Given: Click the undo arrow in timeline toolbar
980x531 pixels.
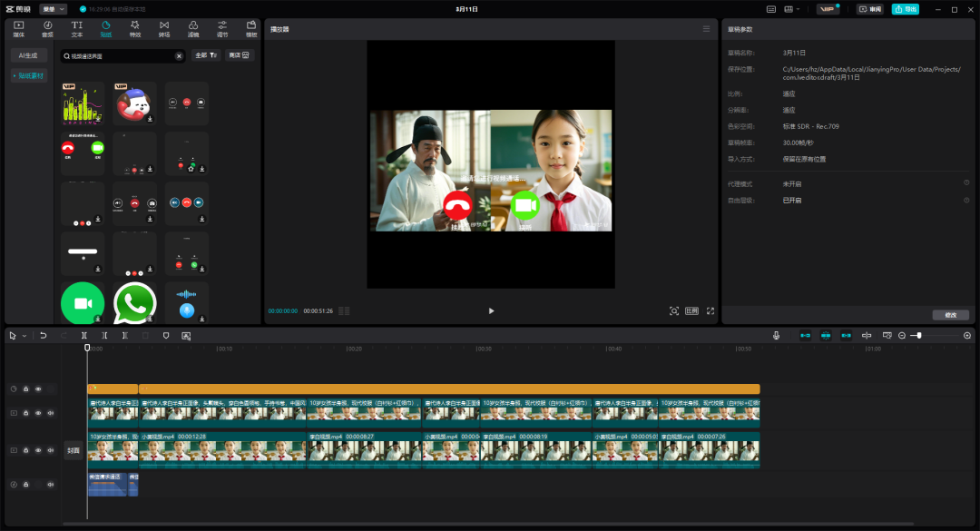Looking at the screenshot, I should [43, 335].
